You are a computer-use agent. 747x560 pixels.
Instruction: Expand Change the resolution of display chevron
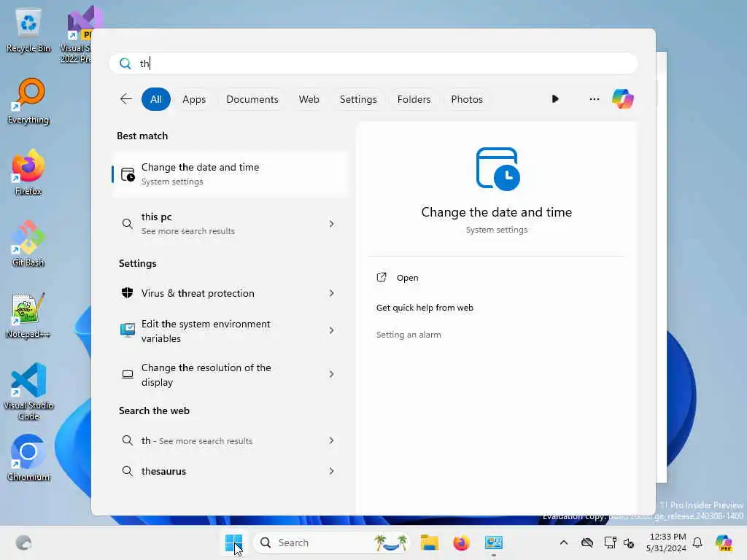pos(332,374)
